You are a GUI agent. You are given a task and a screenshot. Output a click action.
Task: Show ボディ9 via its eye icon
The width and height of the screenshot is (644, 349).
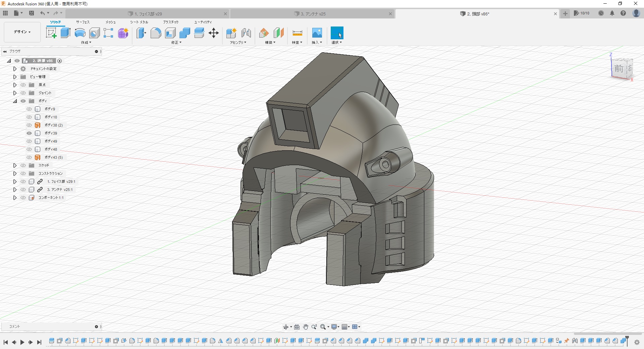(29, 109)
